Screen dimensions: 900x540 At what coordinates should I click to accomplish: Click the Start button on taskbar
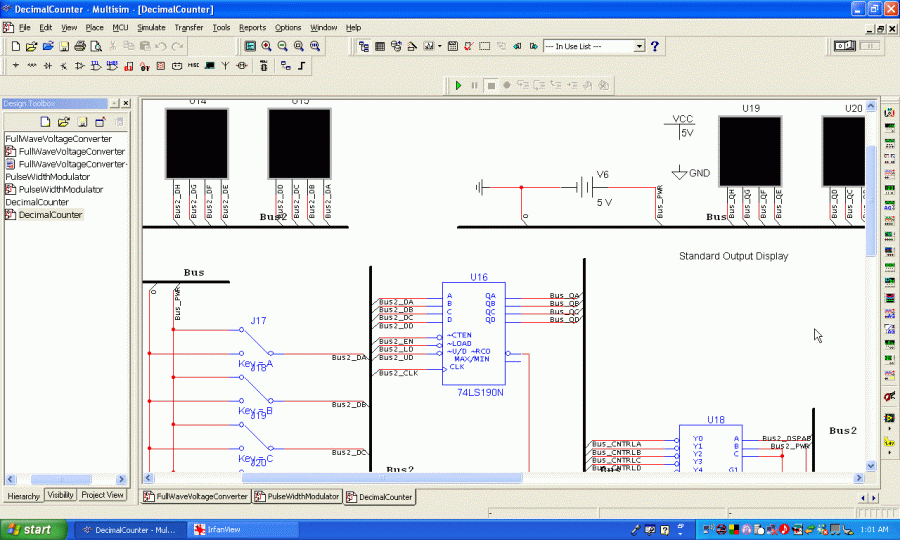[x=33, y=530]
